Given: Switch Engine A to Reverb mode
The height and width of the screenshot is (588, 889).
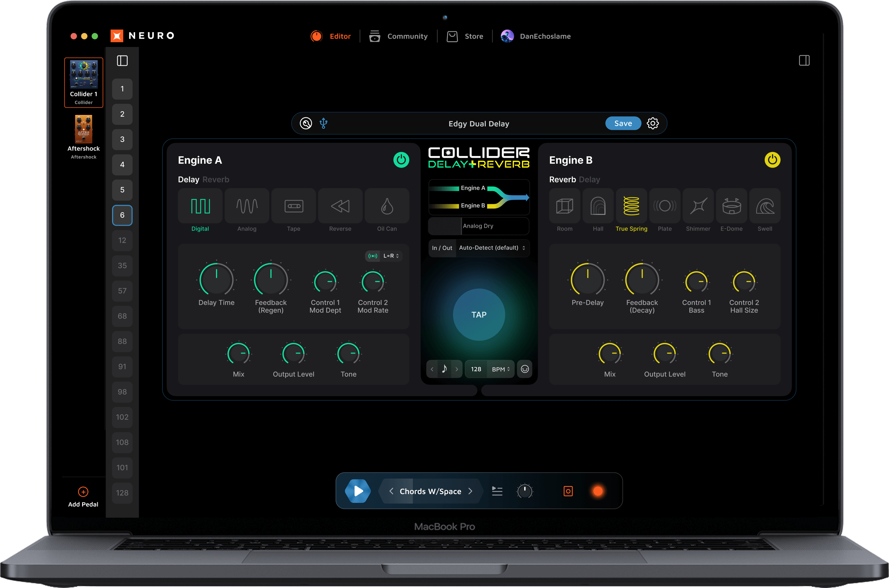Looking at the screenshot, I should tap(216, 180).
